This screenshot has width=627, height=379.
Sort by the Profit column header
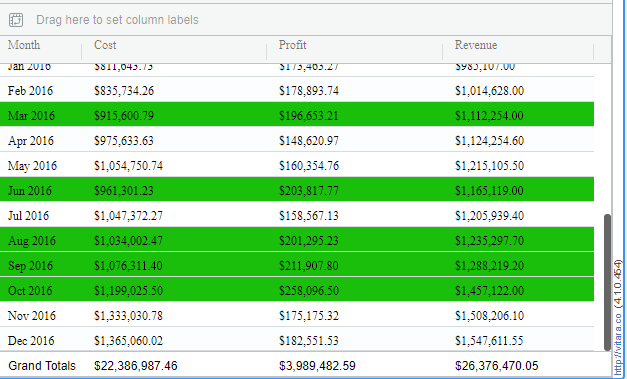[x=292, y=45]
